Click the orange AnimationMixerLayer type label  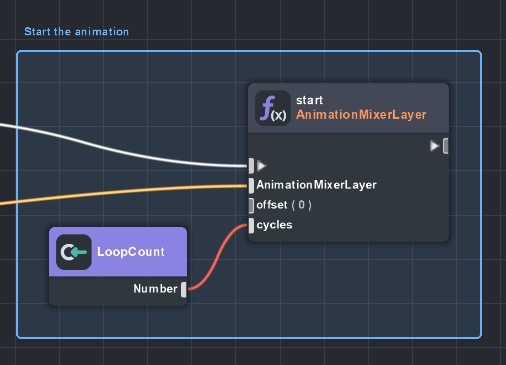tap(361, 115)
